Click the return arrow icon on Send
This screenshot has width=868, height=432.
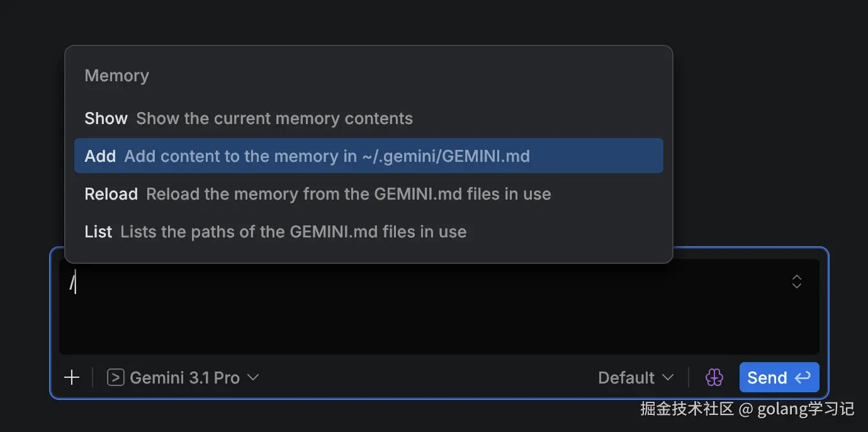803,377
